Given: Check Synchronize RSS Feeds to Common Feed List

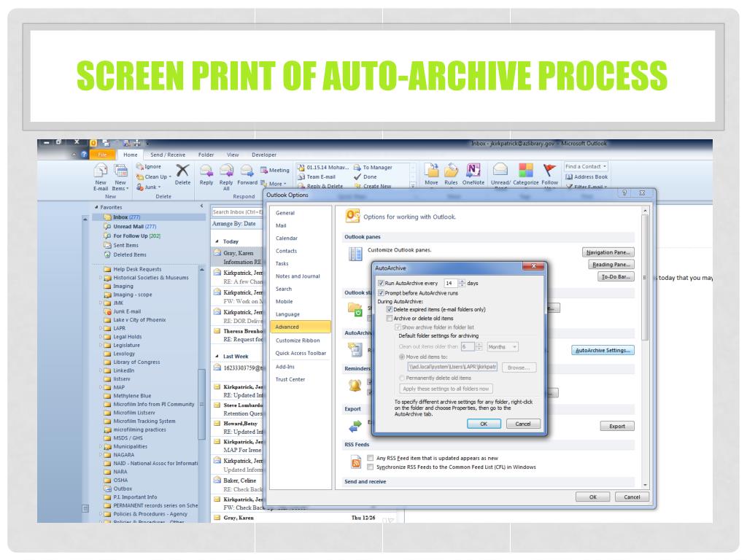Looking at the screenshot, I should tap(370, 467).
